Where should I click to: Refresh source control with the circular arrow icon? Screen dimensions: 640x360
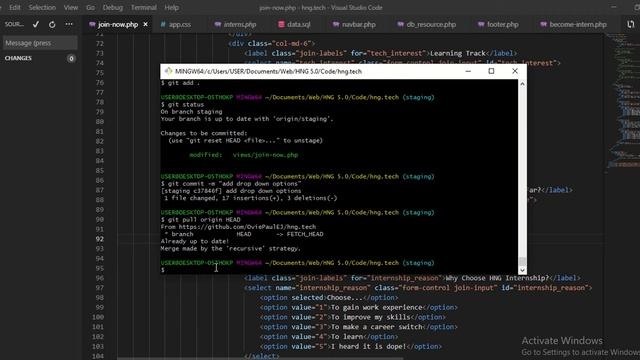[x=52, y=24]
